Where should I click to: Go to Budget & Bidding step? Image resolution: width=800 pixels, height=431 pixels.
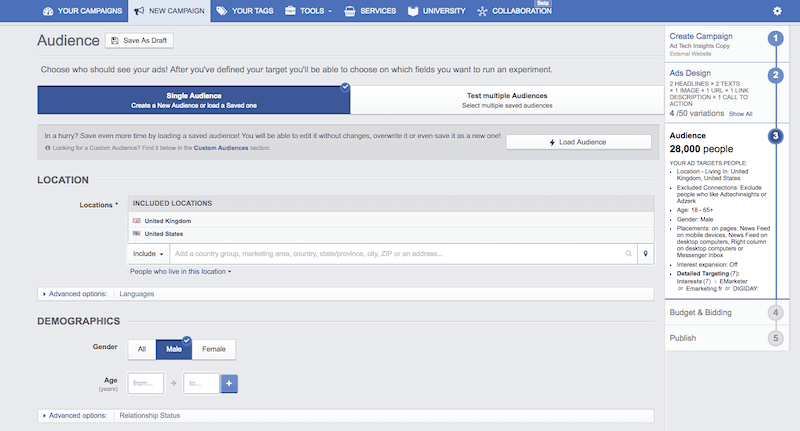(700, 312)
